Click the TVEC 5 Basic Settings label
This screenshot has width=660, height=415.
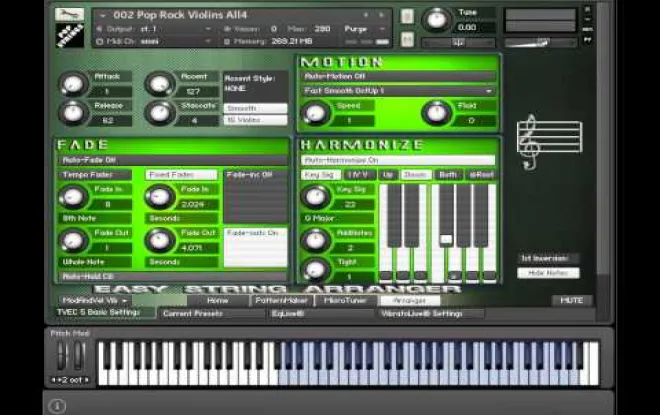(98, 312)
